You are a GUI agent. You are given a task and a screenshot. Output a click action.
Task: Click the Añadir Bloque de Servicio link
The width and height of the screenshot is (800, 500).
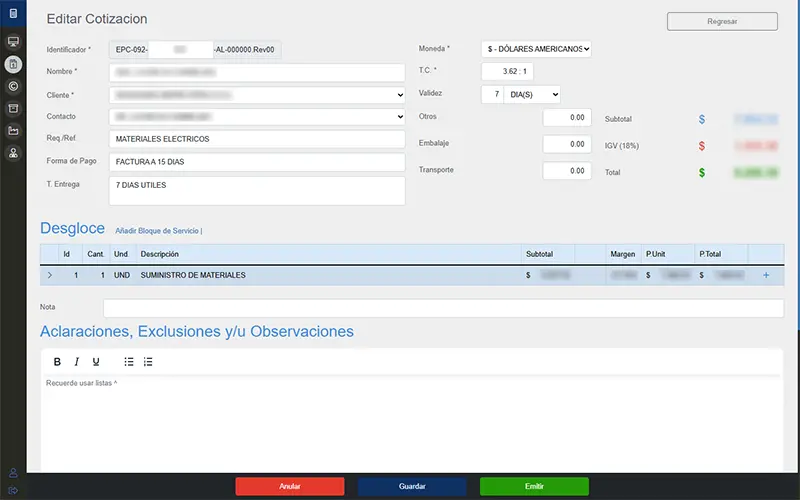tap(158, 231)
